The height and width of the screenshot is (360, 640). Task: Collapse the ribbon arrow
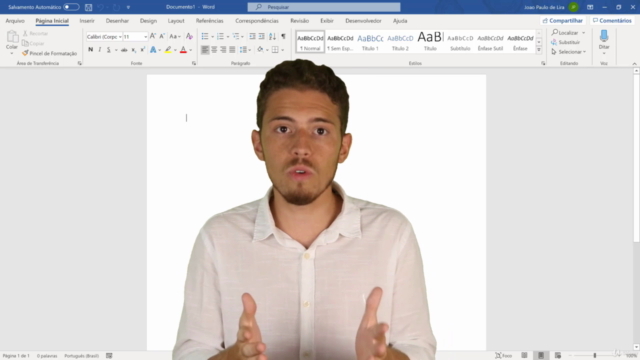tap(634, 64)
